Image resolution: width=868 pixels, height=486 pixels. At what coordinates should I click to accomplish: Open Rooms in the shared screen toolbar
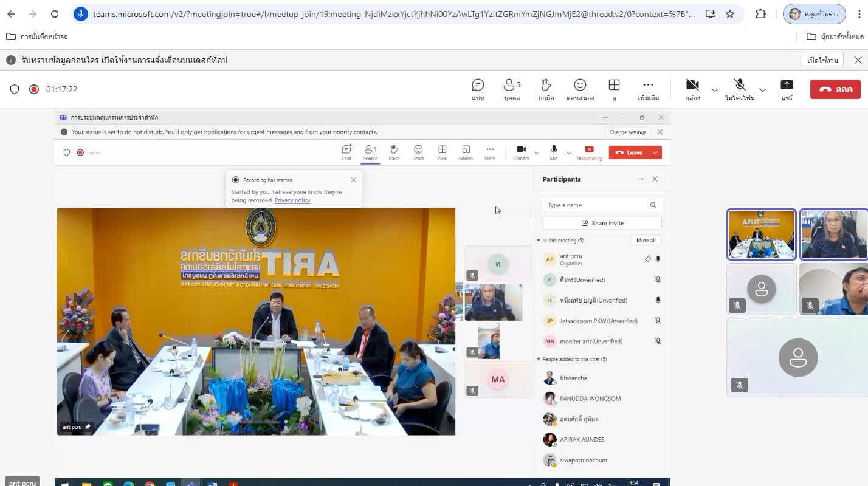pyautogui.click(x=466, y=152)
